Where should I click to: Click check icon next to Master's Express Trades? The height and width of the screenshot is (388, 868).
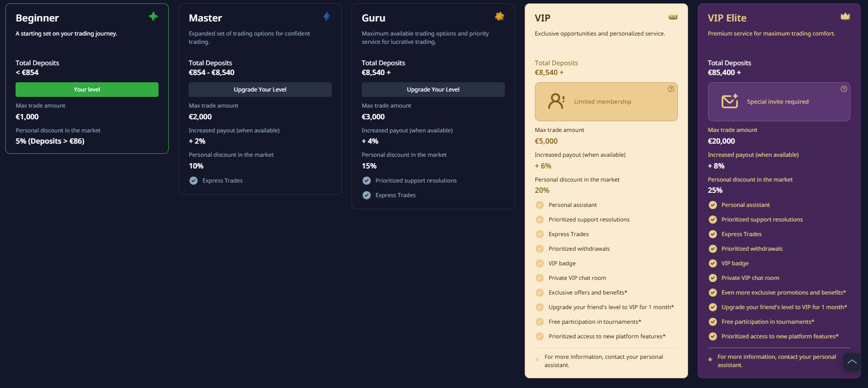194,181
